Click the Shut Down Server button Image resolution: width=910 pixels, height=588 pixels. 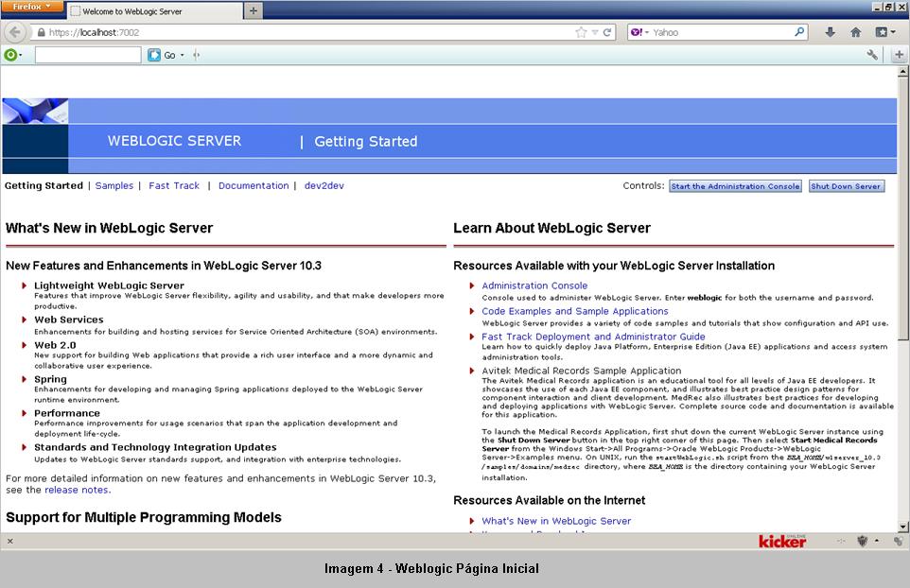[847, 186]
